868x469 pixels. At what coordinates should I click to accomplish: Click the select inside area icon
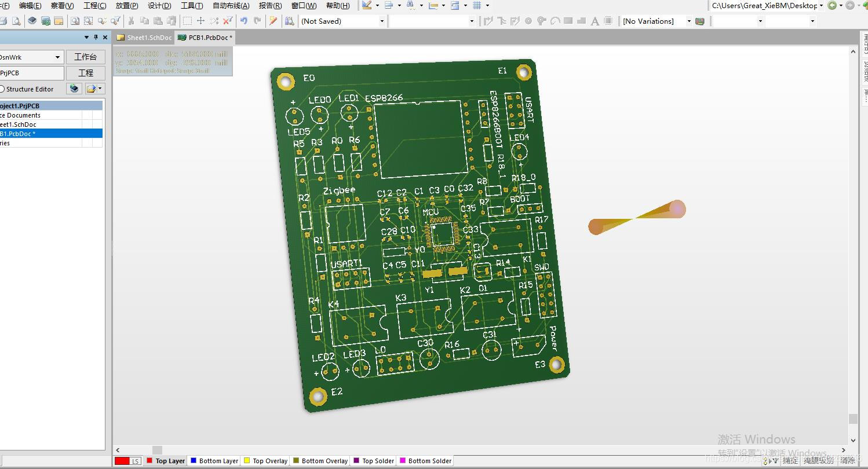click(x=187, y=21)
